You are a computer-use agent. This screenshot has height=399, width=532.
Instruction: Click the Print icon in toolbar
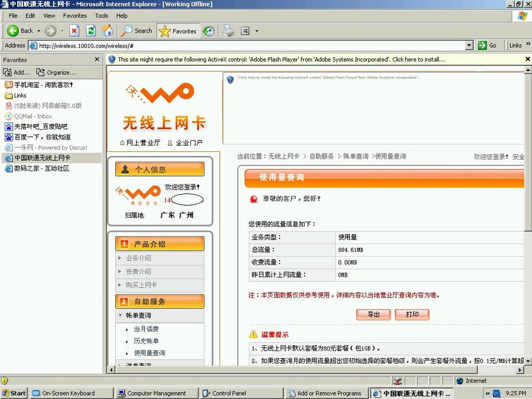[228, 31]
